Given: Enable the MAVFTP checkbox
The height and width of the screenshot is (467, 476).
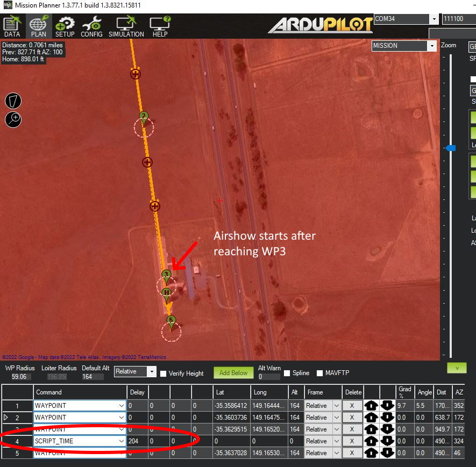Looking at the screenshot, I should pos(320,373).
